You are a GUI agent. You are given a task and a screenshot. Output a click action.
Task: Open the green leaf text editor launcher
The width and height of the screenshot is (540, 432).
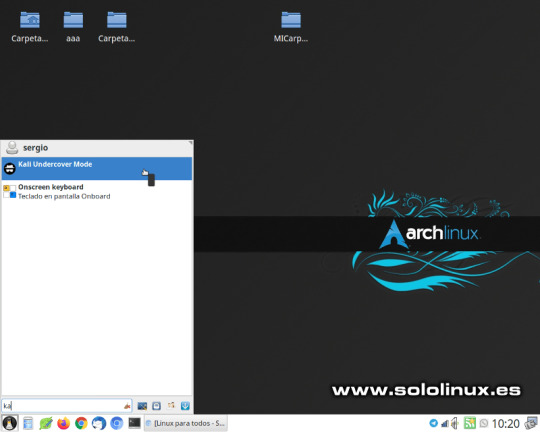(x=45, y=423)
